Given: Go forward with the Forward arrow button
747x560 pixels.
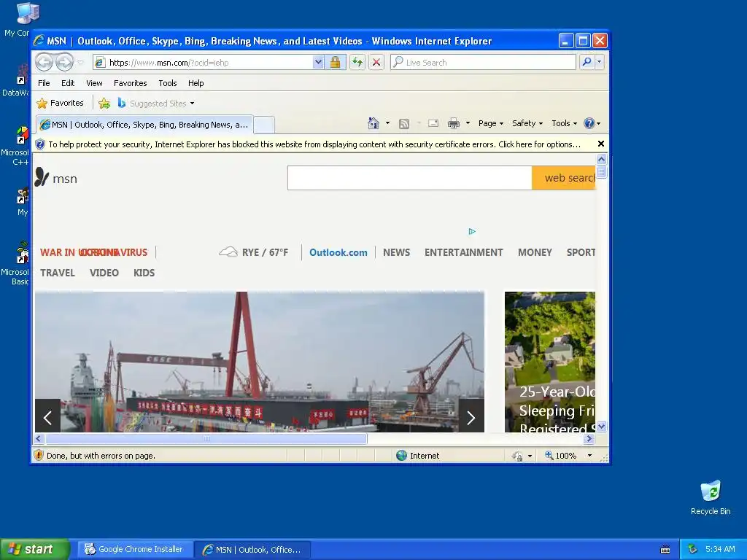Looking at the screenshot, I should [64, 62].
